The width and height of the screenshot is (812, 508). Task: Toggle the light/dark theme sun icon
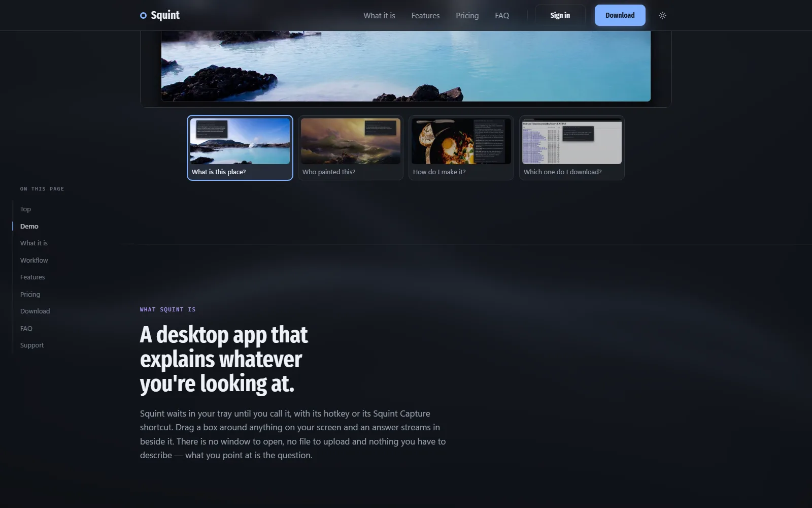tap(662, 15)
